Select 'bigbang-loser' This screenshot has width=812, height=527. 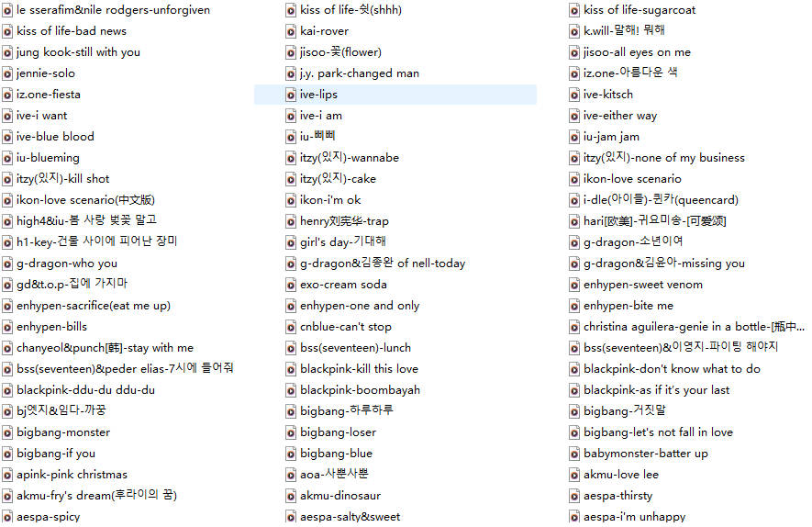click(x=339, y=432)
